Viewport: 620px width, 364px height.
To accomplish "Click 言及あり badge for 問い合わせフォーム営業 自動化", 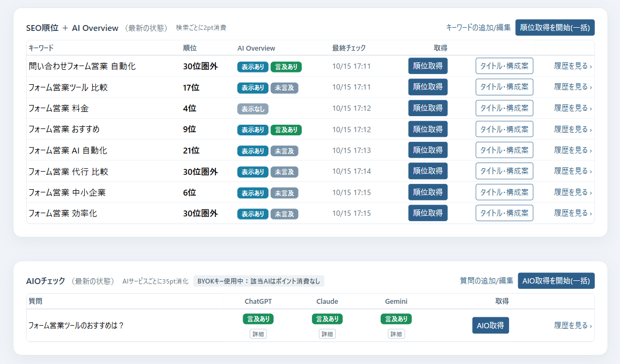I will point(286,67).
